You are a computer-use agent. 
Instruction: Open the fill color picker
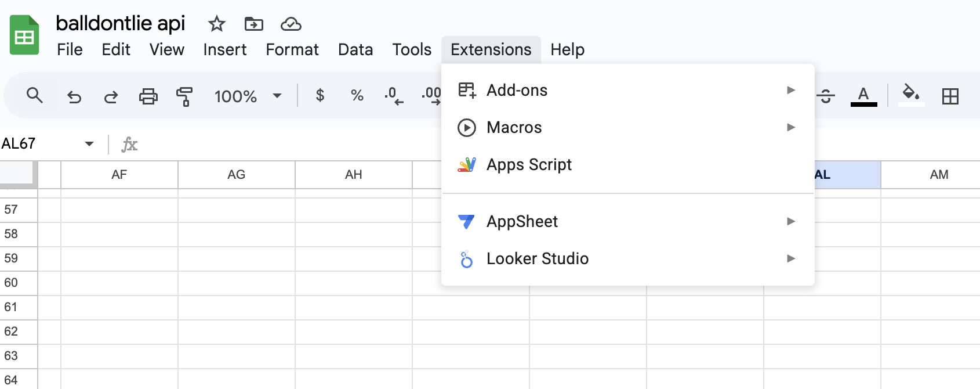pyautogui.click(x=910, y=95)
